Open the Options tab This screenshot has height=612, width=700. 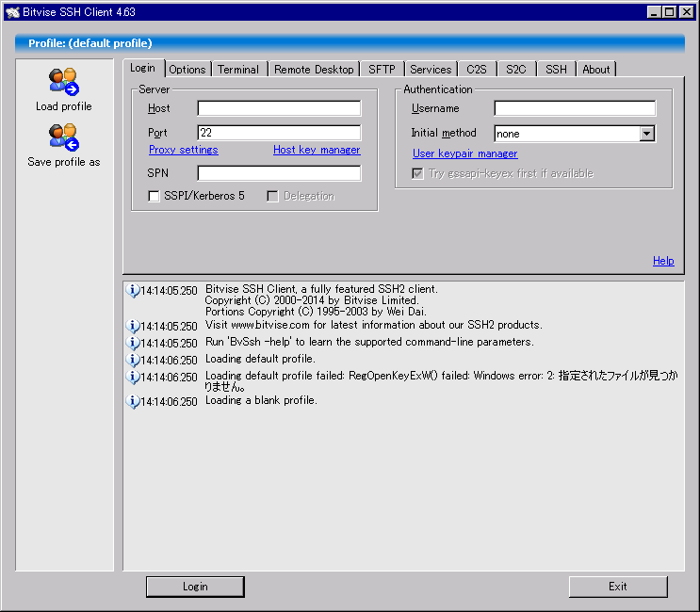pos(187,70)
